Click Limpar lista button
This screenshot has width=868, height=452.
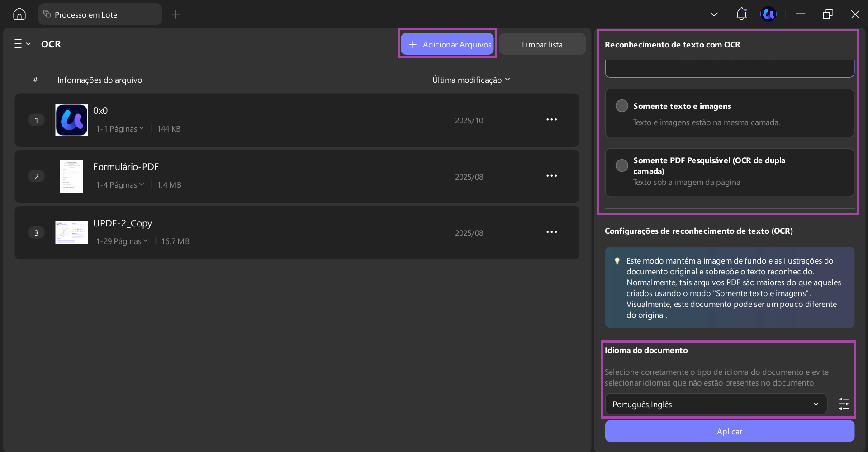(x=542, y=44)
